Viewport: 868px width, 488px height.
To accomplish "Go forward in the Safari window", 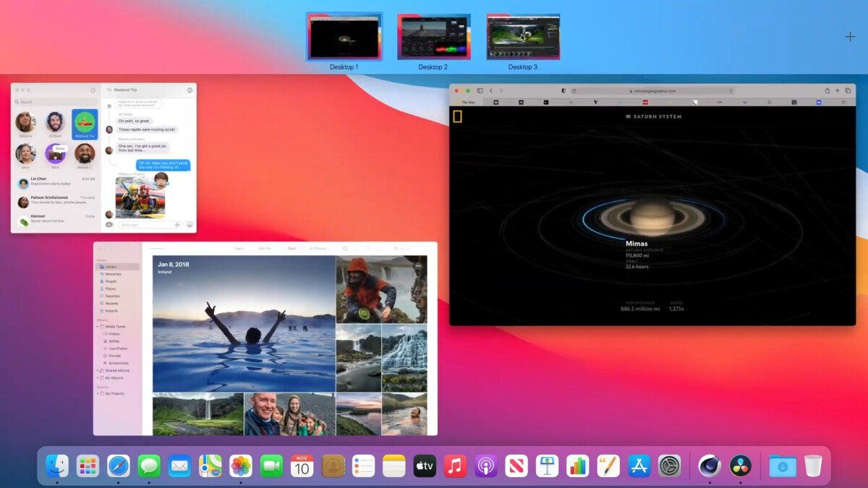I will pos(501,91).
